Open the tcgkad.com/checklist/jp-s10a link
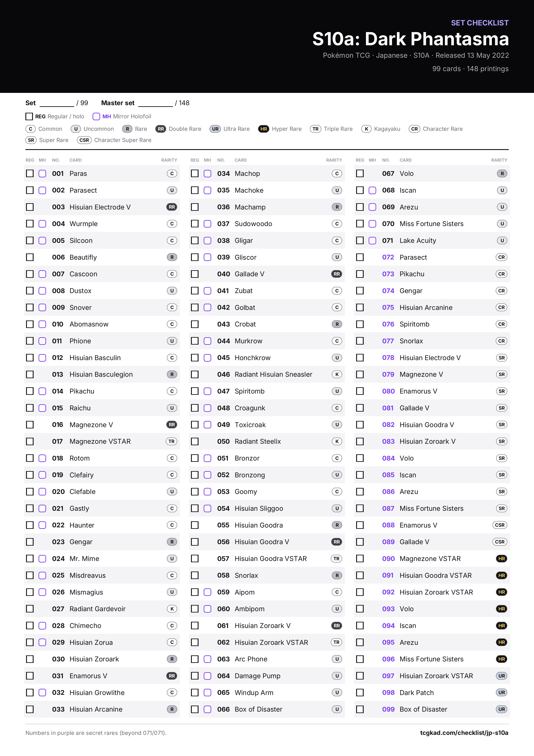 tap(464, 733)
